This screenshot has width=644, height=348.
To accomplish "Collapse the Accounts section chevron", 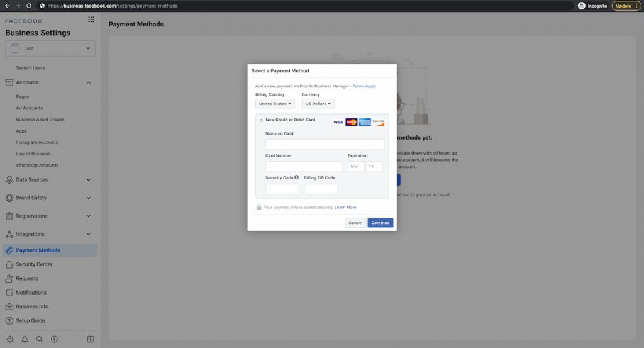I will tap(88, 82).
